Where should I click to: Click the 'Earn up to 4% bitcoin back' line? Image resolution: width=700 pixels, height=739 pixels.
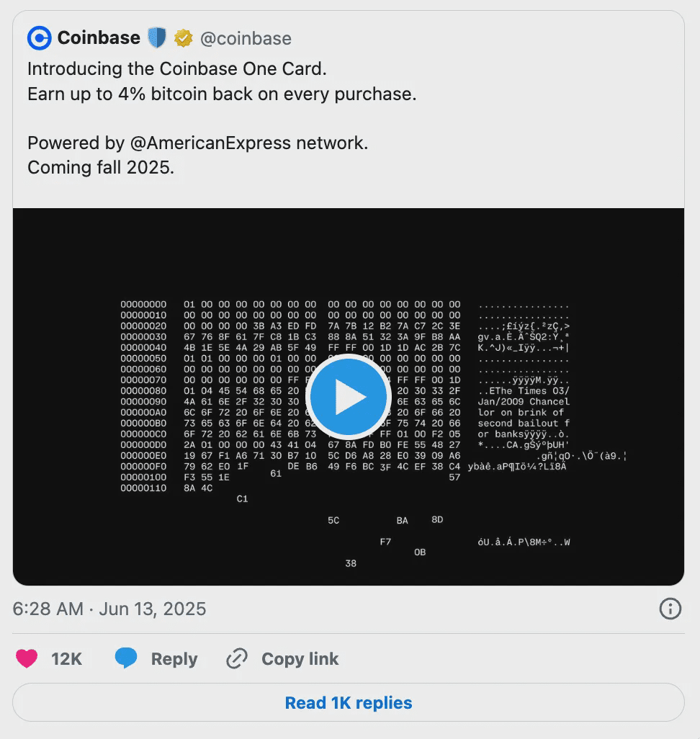point(222,94)
